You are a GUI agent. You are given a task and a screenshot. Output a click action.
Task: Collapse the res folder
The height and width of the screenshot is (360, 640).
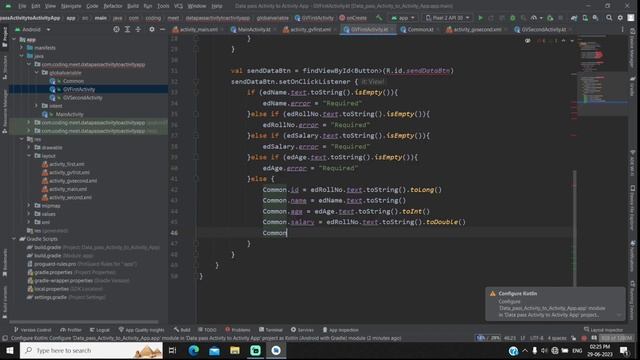[x=22, y=139]
